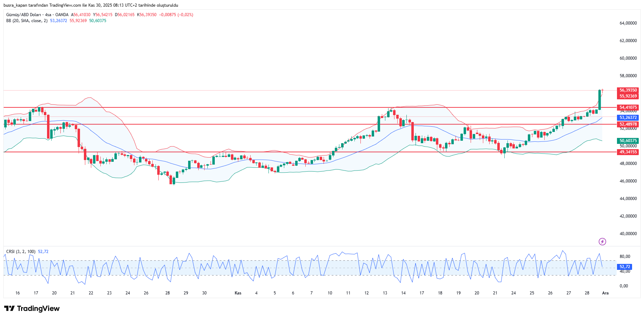Click the busra_kapan creator caption text
Image resolution: width=644 pixels, height=319 pixels.
point(91,5)
